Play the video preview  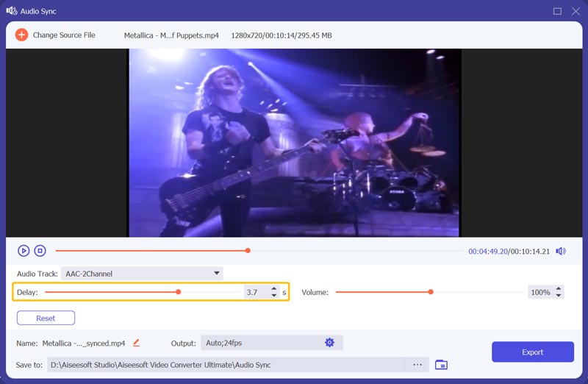pyautogui.click(x=24, y=251)
